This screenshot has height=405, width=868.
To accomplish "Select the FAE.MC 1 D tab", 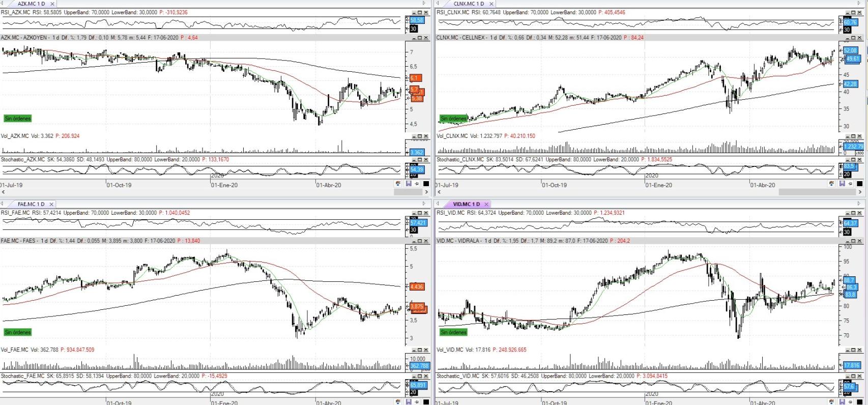I will pyautogui.click(x=31, y=204).
